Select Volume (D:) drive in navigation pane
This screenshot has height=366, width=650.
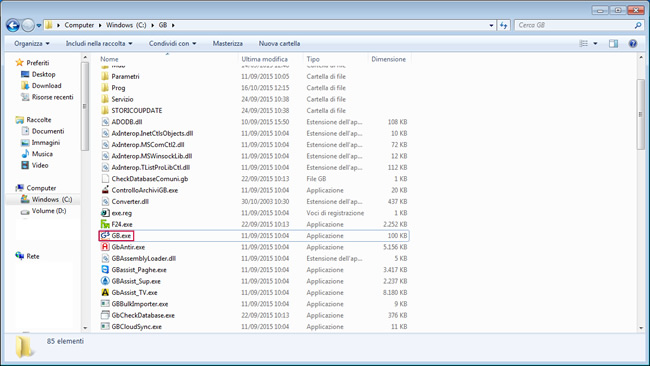coord(49,211)
